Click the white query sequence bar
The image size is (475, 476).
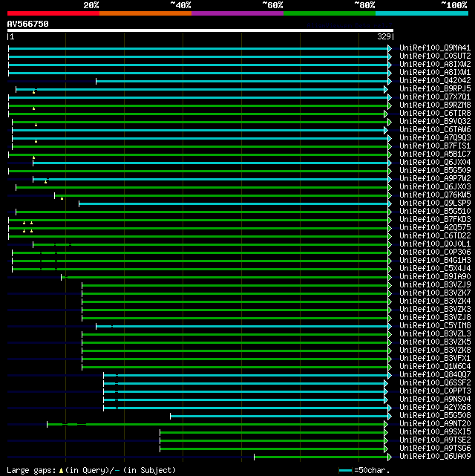click(x=200, y=30)
